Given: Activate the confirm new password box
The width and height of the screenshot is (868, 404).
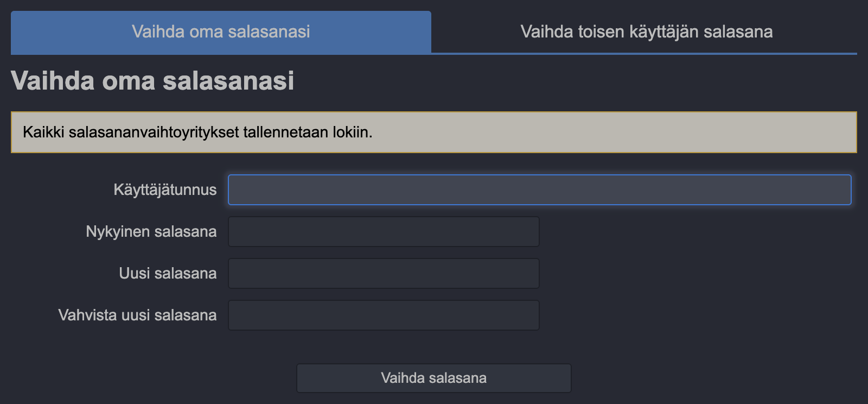Looking at the screenshot, I should click(384, 315).
